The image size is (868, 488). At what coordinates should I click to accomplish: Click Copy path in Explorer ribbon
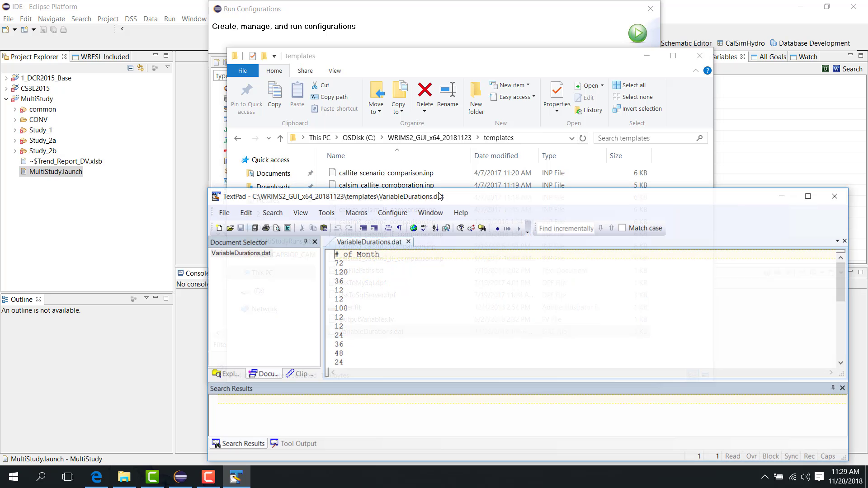(x=330, y=97)
